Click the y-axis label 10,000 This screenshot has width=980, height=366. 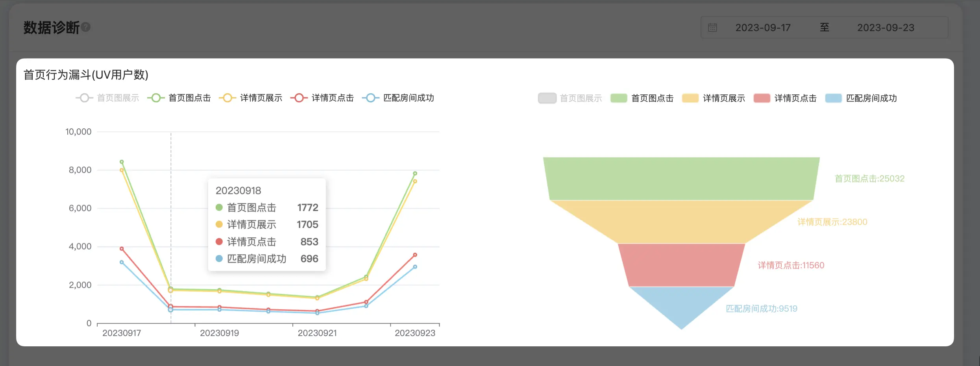click(x=78, y=132)
